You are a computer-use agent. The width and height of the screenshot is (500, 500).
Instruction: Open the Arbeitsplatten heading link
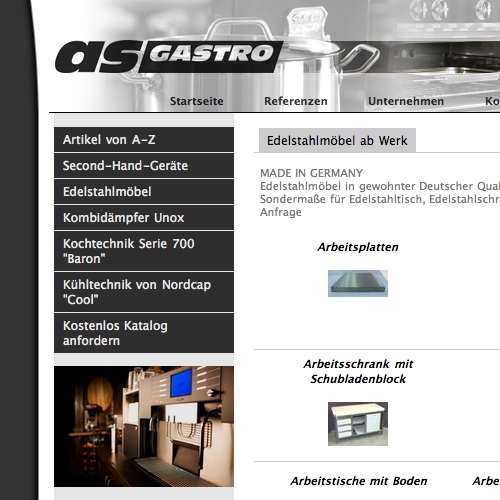coord(358,247)
